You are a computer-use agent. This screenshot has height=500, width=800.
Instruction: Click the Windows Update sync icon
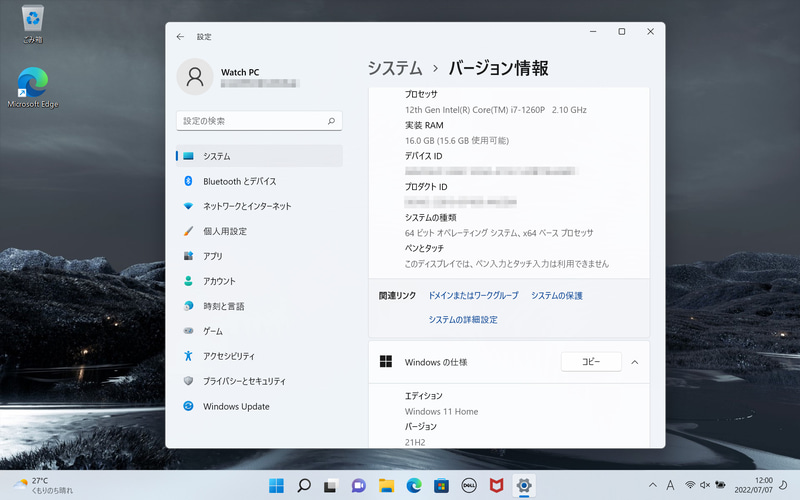(x=188, y=406)
